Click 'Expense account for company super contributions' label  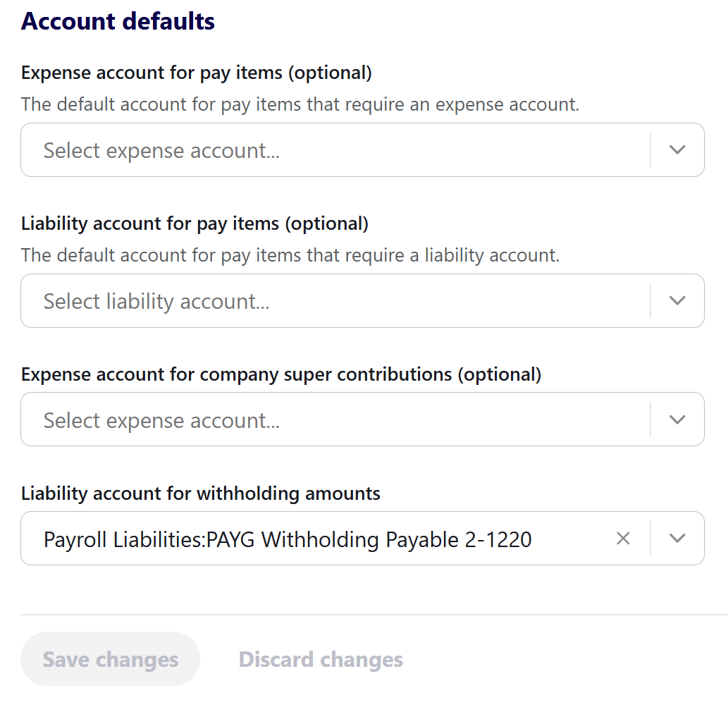click(281, 374)
